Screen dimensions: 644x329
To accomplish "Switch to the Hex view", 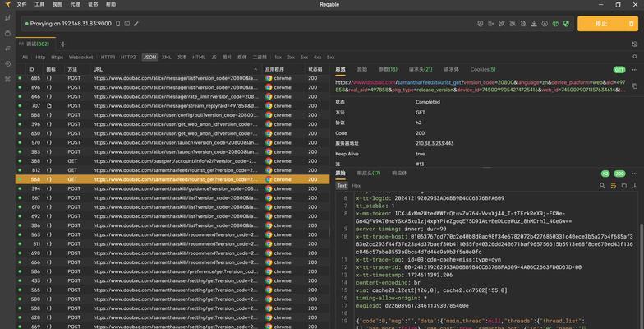I will pos(356,186).
